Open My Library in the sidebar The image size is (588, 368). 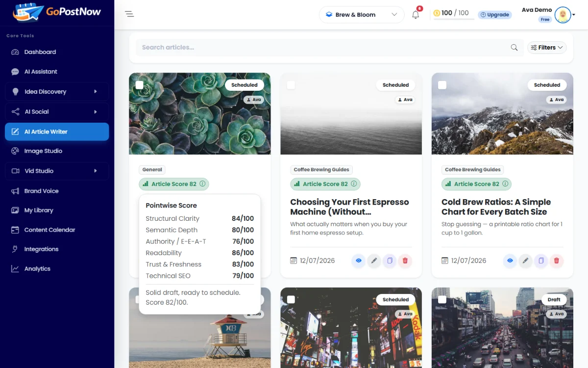tap(57, 210)
